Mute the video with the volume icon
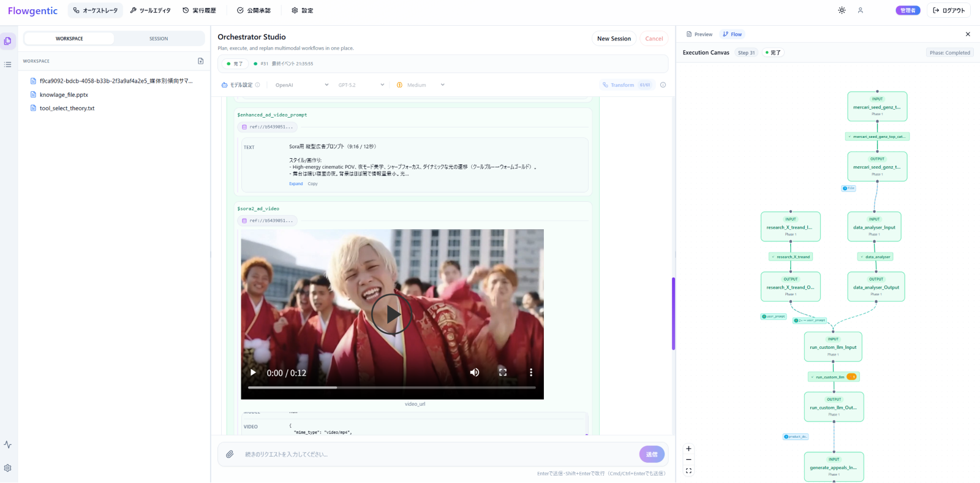The image size is (980, 483). (475, 373)
